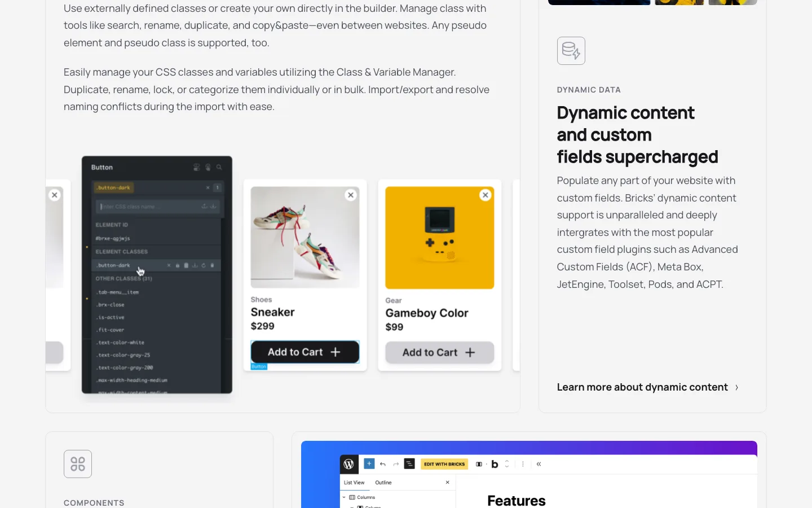Close the List View panel
The height and width of the screenshot is (508, 812).
448,483
